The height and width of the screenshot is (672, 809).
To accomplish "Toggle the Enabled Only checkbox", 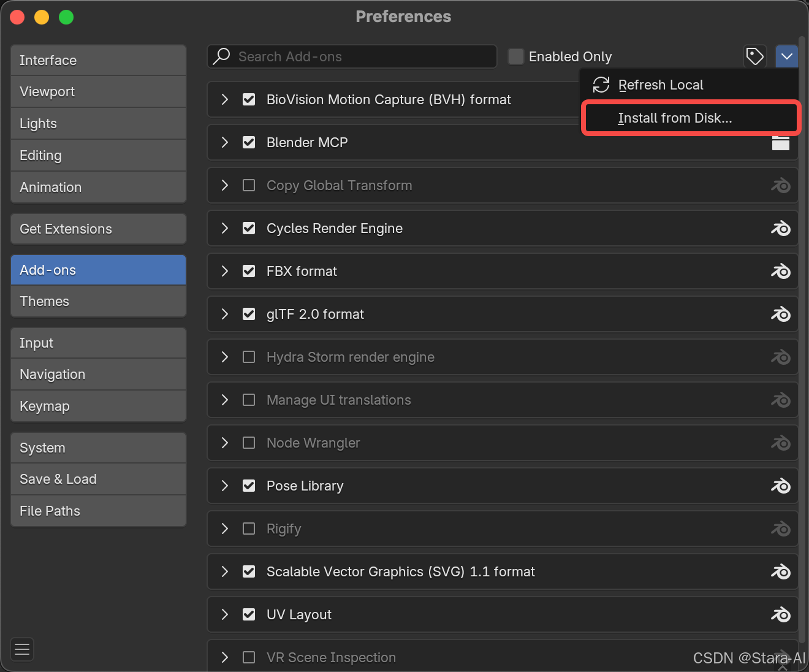I will (516, 56).
